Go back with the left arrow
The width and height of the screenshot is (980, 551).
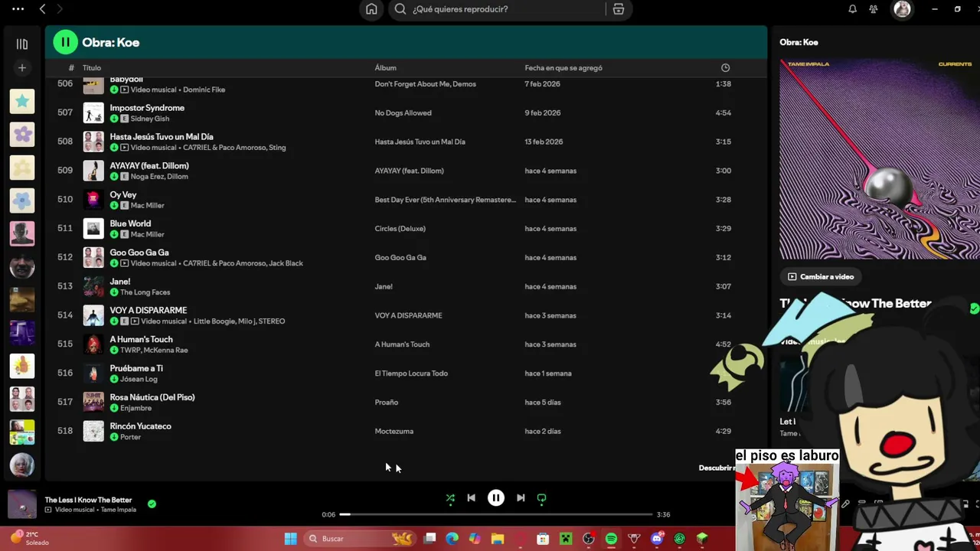tap(42, 9)
